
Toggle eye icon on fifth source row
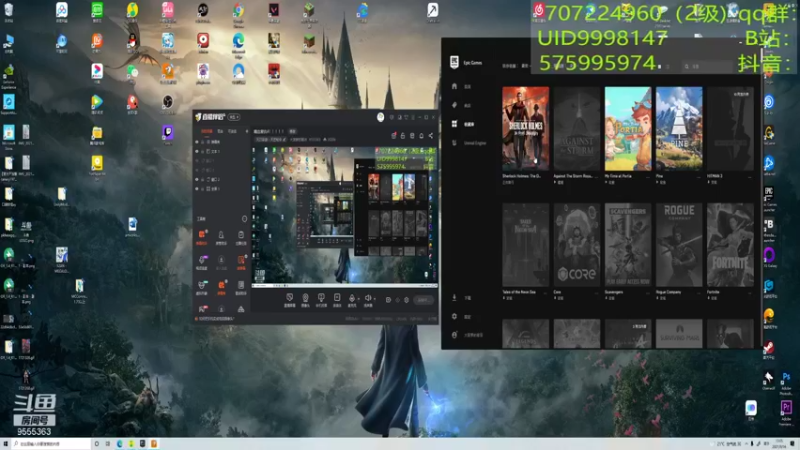(x=197, y=180)
